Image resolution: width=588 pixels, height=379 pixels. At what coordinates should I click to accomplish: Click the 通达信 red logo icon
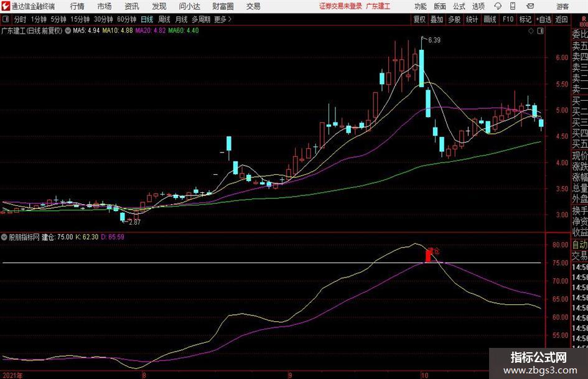pos(6,6)
